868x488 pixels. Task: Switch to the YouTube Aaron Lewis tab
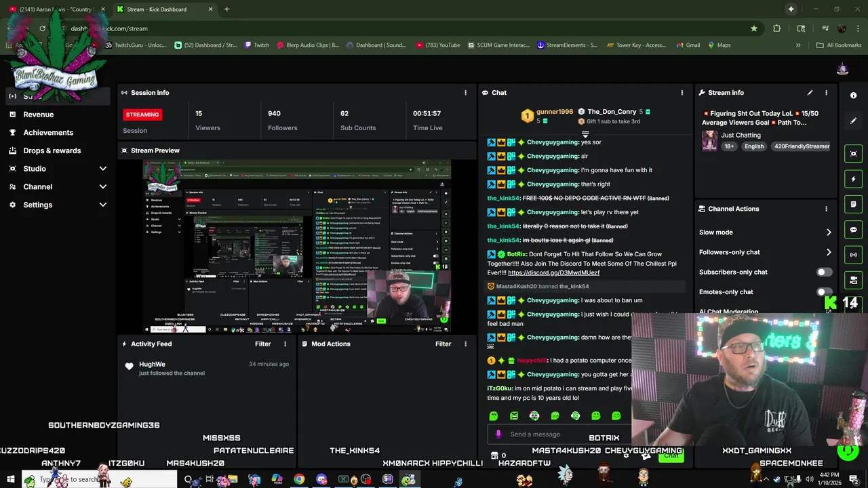point(56,9)
